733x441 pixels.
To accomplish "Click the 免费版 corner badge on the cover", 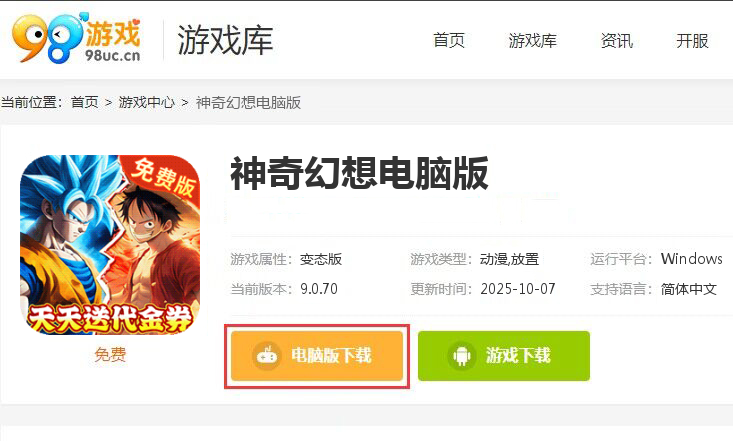I will click(163, 177).
